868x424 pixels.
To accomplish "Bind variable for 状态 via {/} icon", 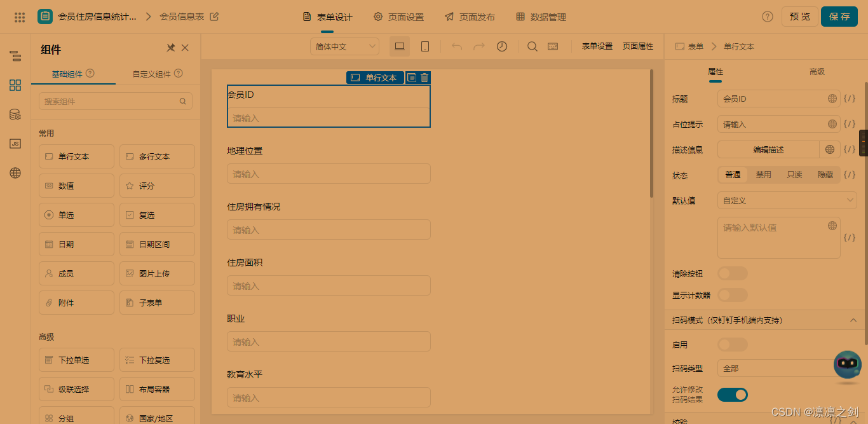I will tap(850, 175).
